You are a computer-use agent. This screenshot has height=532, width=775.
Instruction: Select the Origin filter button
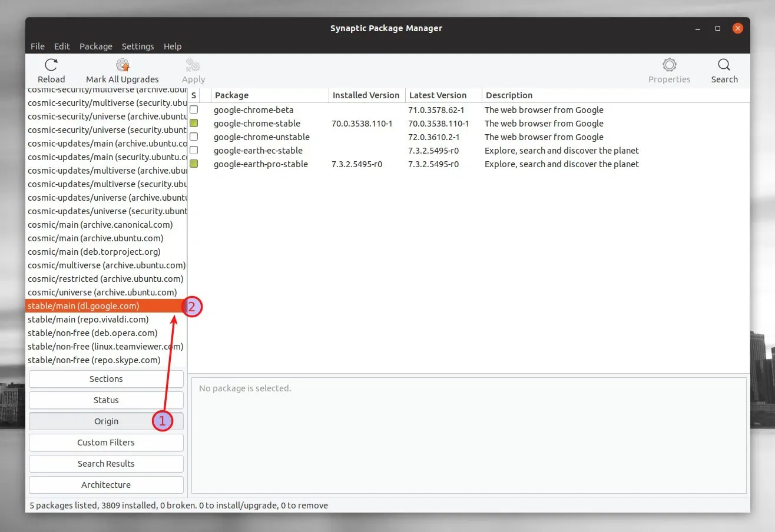click(x=106, y=421)
